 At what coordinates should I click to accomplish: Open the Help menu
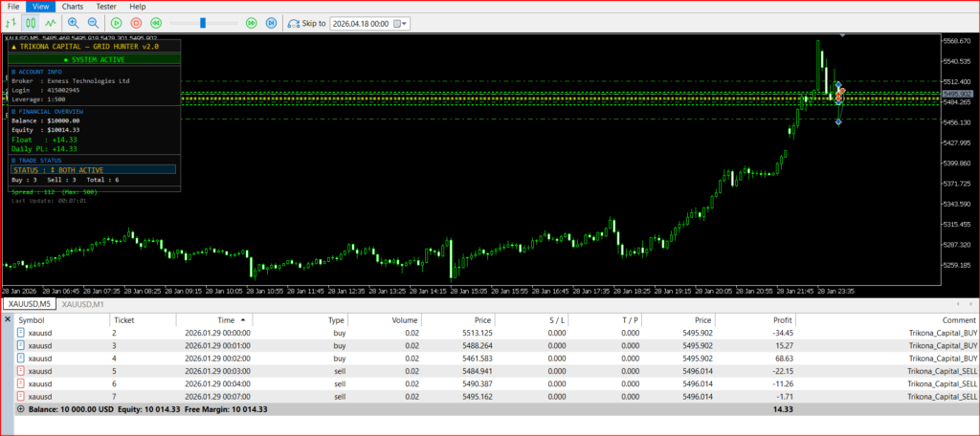click(x=138, y=7)
